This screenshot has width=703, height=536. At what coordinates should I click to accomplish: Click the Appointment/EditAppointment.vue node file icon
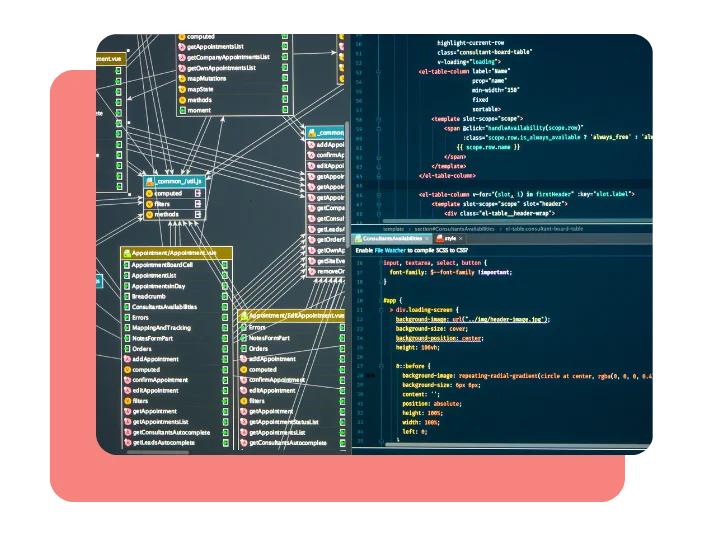click(244, 316)
